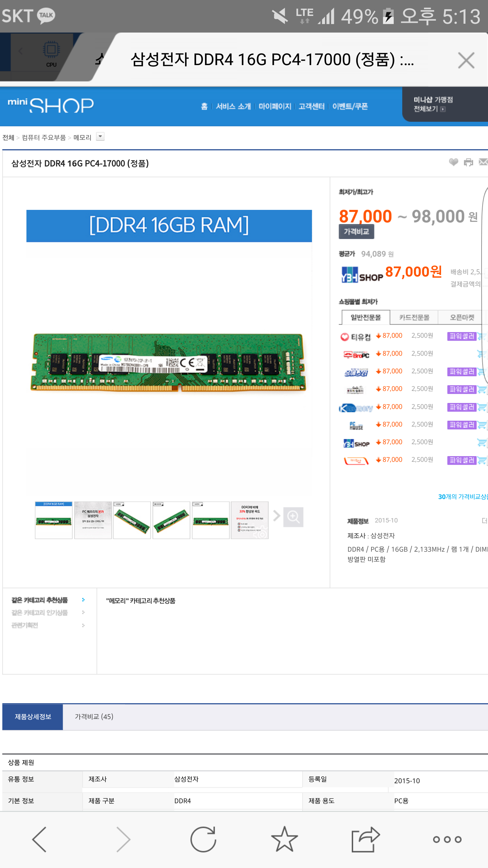Expand 관련기획전 section
488x868 pixels.
(83, 625)
